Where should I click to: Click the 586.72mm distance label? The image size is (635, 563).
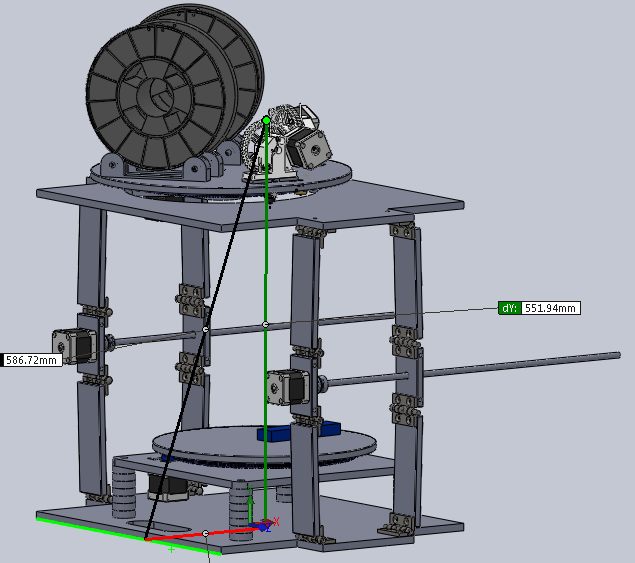click(x=32, y=360)
